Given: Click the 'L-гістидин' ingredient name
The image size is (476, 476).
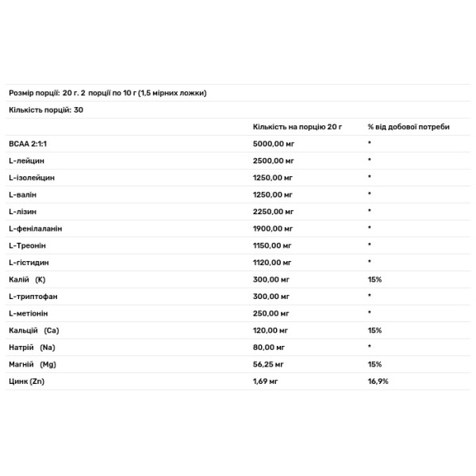Looking at the screenshot, I should (29, 262).
